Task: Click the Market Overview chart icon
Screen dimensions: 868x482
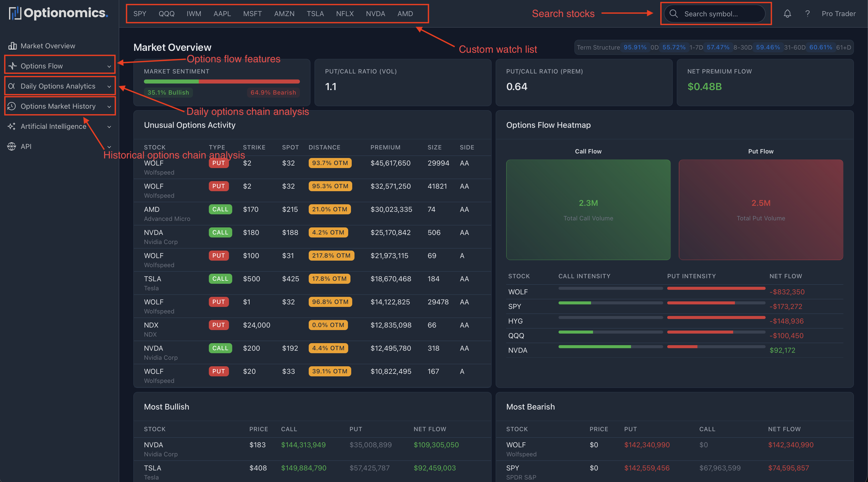Action: pyautogui.click(x=13, y=46)
